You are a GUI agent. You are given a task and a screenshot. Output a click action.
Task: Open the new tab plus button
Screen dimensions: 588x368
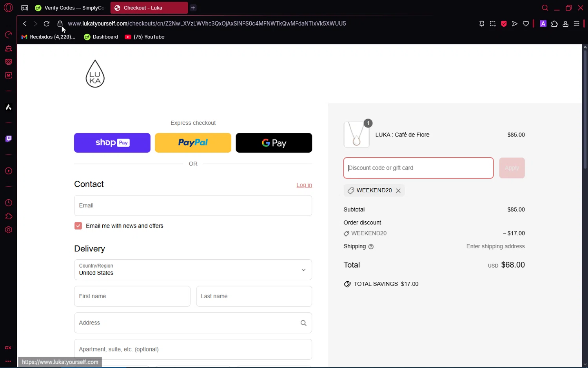coord(193,8)
